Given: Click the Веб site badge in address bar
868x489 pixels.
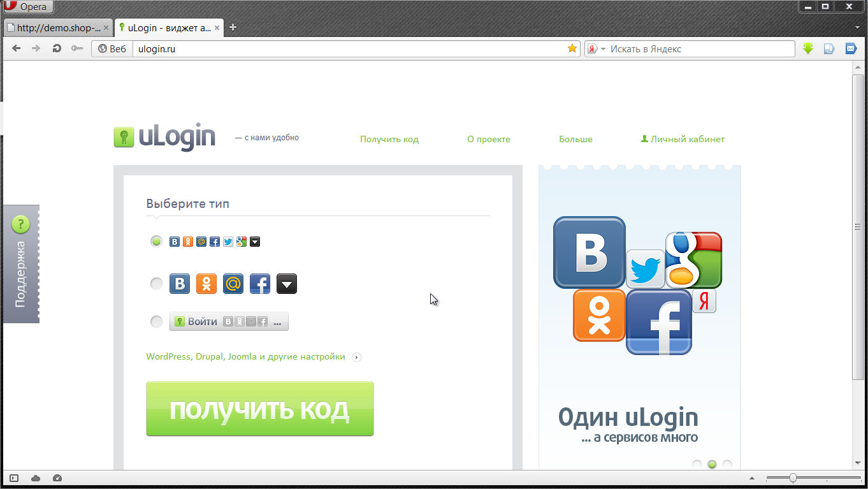Looking at the screenshot, I should pyautogui.click(x=112, y=48).
